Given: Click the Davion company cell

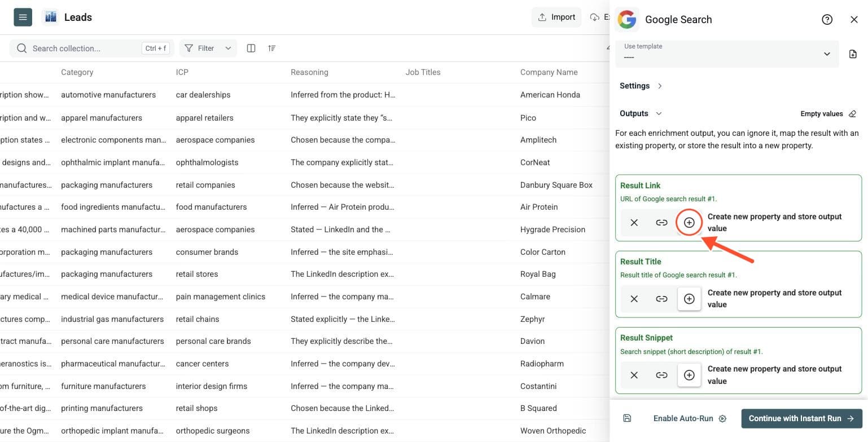Looking at the screenshot, I should click(532, 341).
